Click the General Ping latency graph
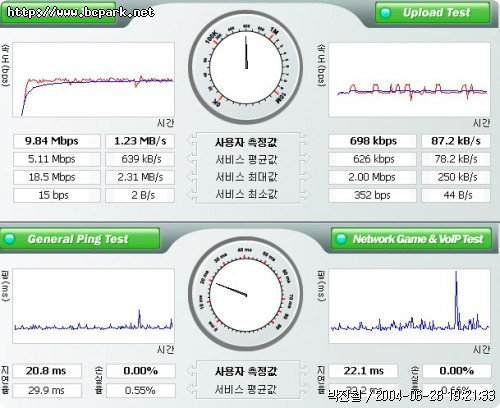This screenshot has height=408, width=500. 93,306
